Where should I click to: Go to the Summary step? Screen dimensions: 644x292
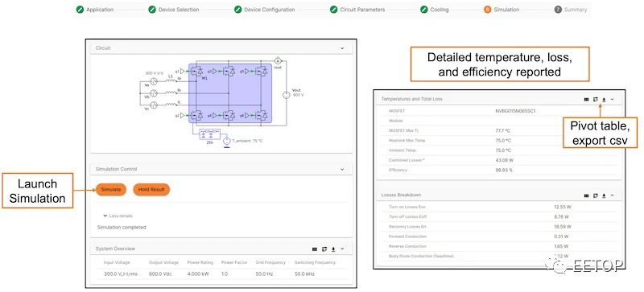pyautogui.click(x=571, y=10)
